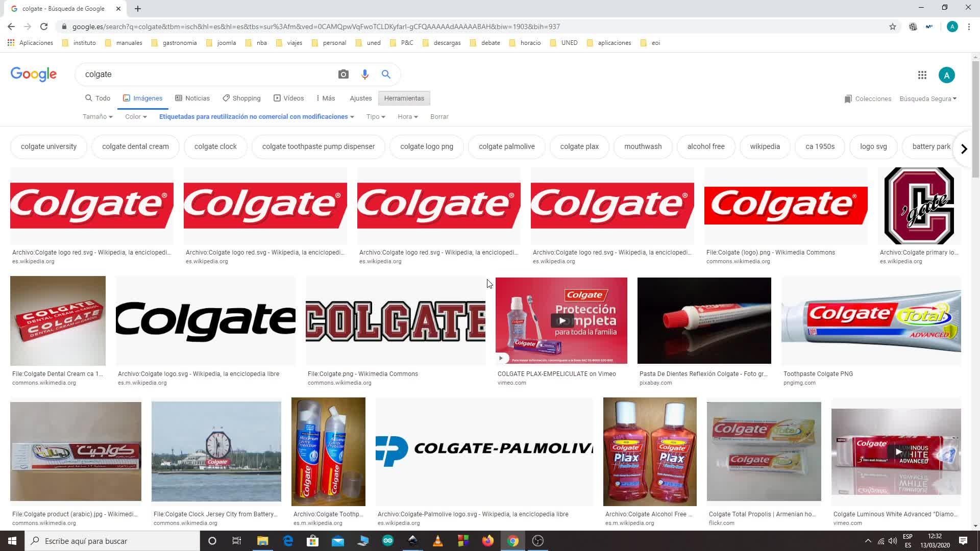
Task: Click the blue magnifier search button
Action: tap(386, 74)
